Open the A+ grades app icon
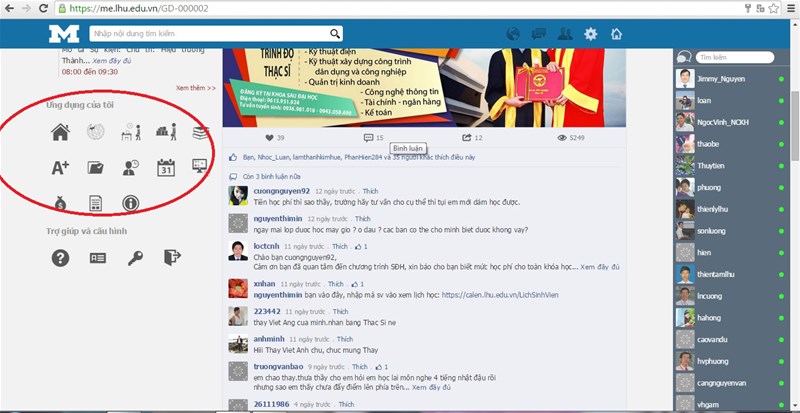This screenshot has height=413, width=800. (60, 167)
